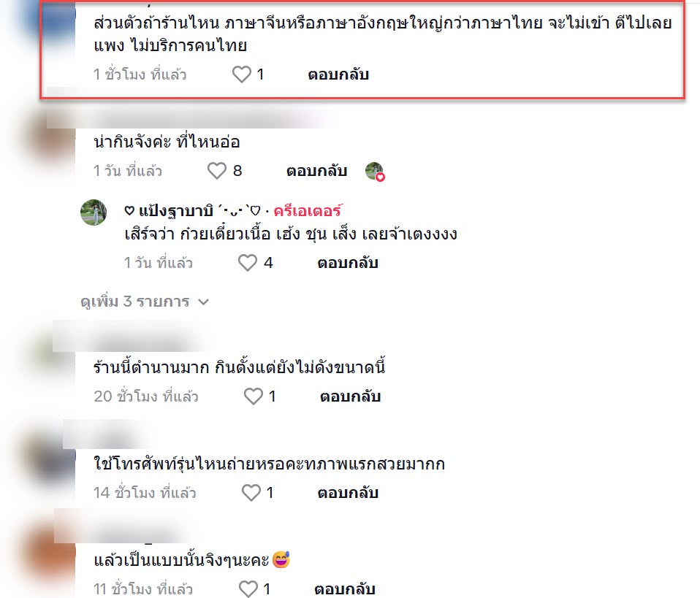Click the creator-liked badge next to 8 likes
The height and width of the screenshot is (598, 700).
coord(375,172)
